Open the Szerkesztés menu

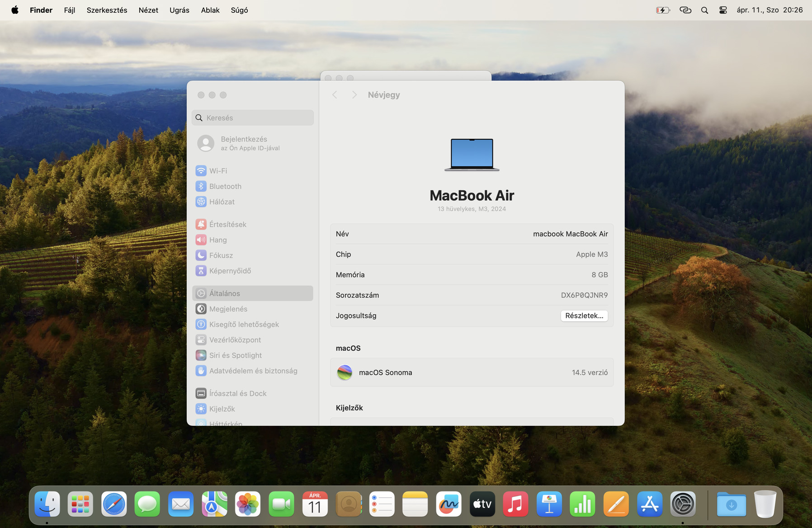pyautogui.click(x=107, y=10)
